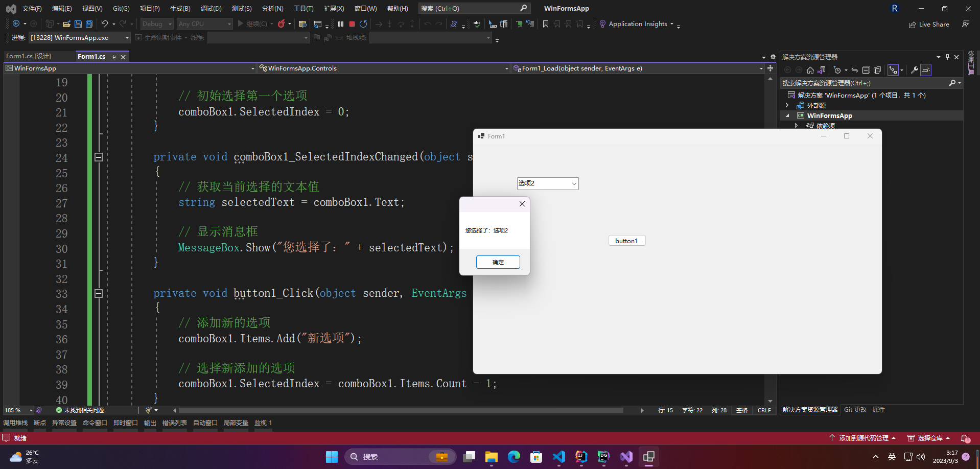Open the Debug configuration dropdown
Viewport: 980px width, 469px height.
point(157,24)
